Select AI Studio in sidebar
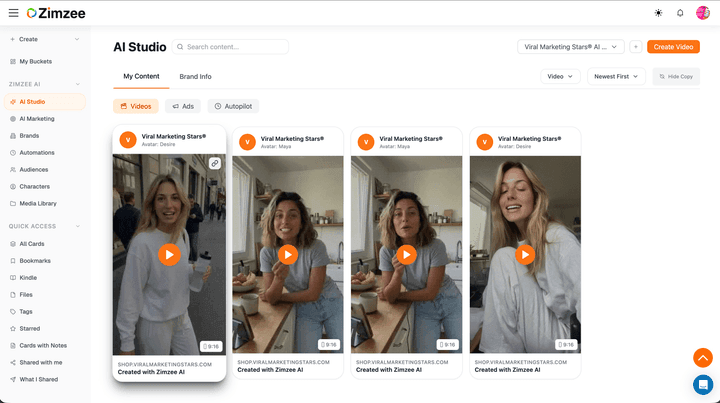The image size is (720, 403). [x=45, y=102]
